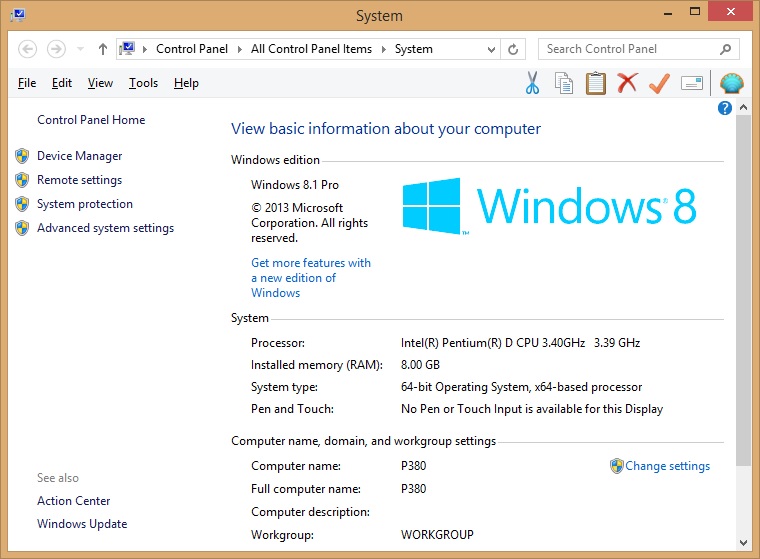Click the 'Windows 8.1 Pro' text
The image size is (760, 559).
[295, 185]
